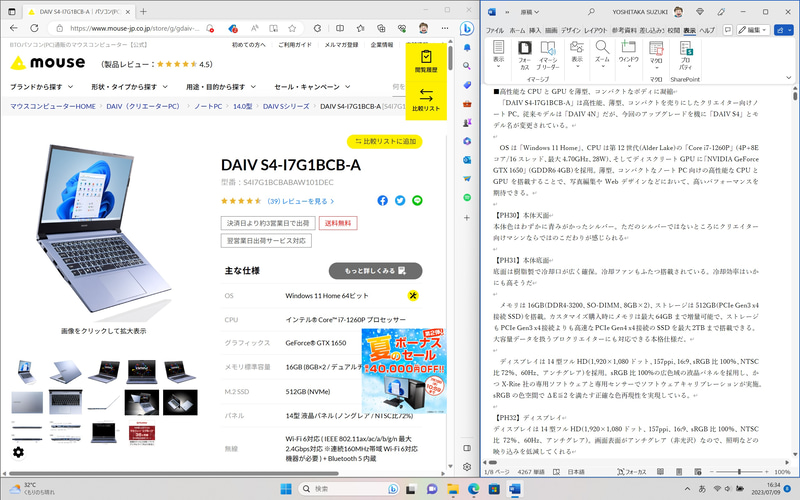Viewport: 800px width, 500px height.
Task: Open Edge sidebar search icon
Action: pos(467,66)
